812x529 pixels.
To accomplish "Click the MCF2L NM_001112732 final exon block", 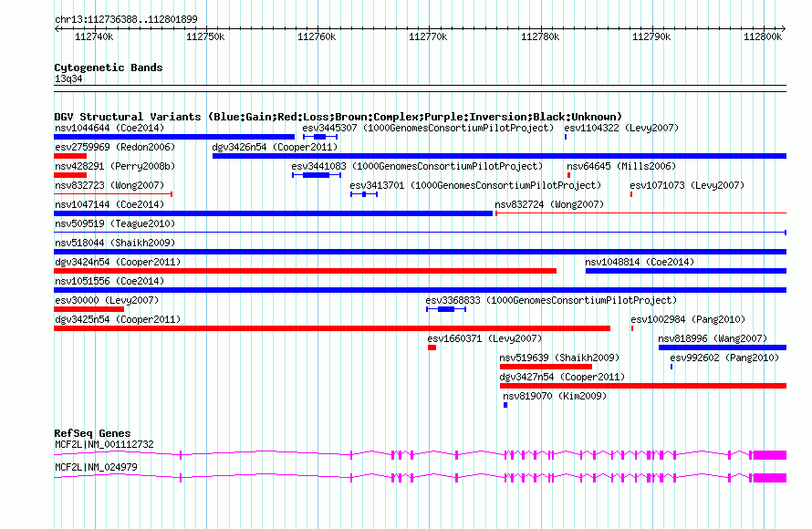I will [769, 455].
